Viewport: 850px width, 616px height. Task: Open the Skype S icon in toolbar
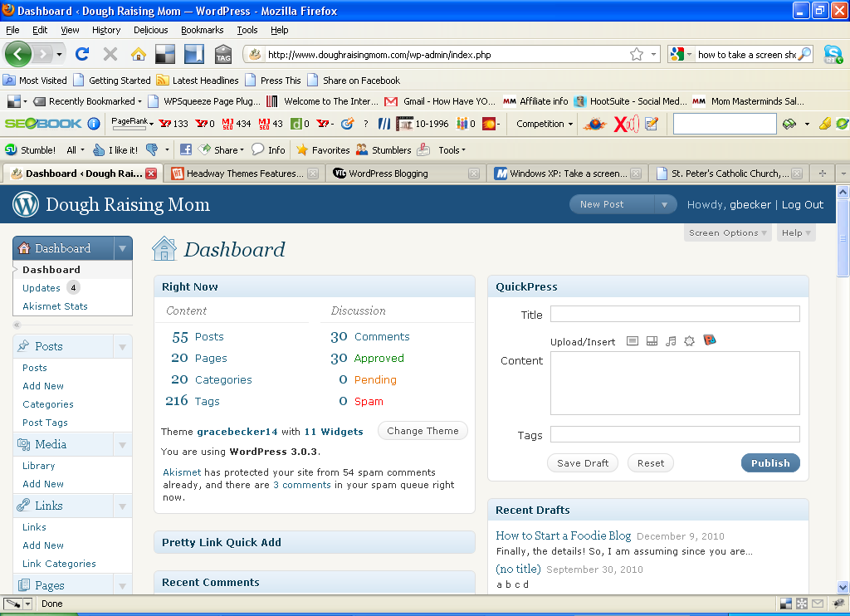(x=833, y=54)
